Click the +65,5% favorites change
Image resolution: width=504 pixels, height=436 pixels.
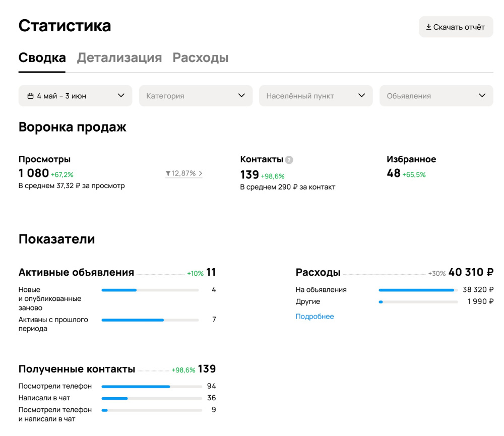tap(414, 174)
